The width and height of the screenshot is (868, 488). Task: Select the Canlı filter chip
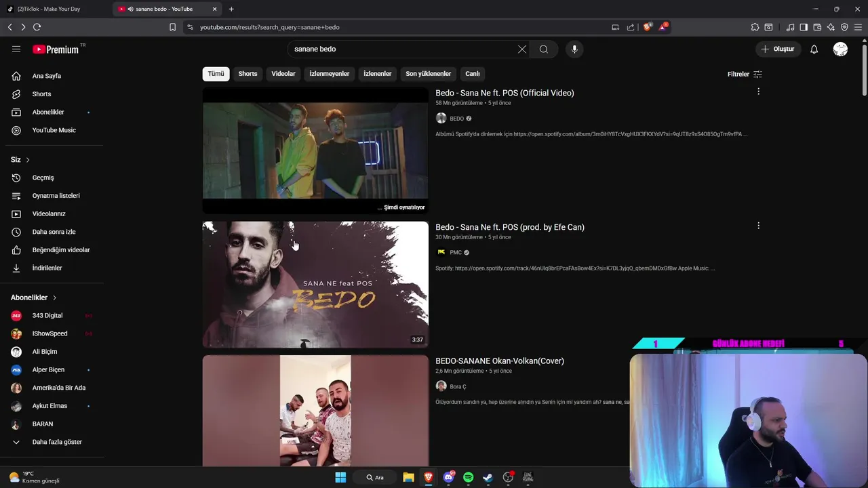coord(473,74)
